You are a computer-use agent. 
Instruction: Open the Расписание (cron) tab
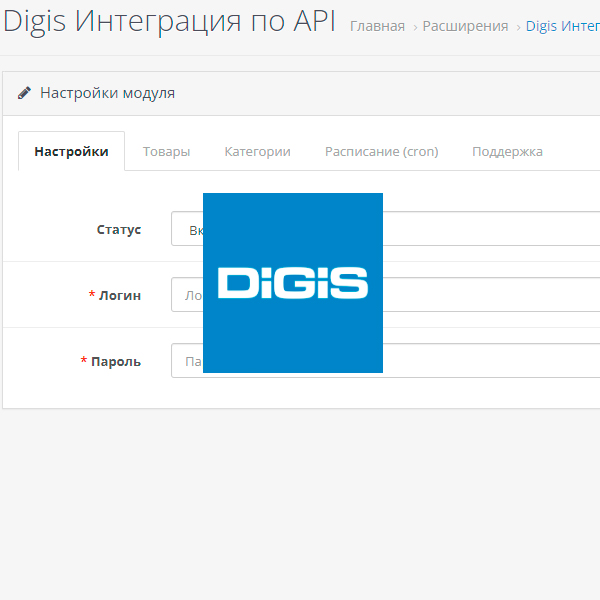[382, 151]
